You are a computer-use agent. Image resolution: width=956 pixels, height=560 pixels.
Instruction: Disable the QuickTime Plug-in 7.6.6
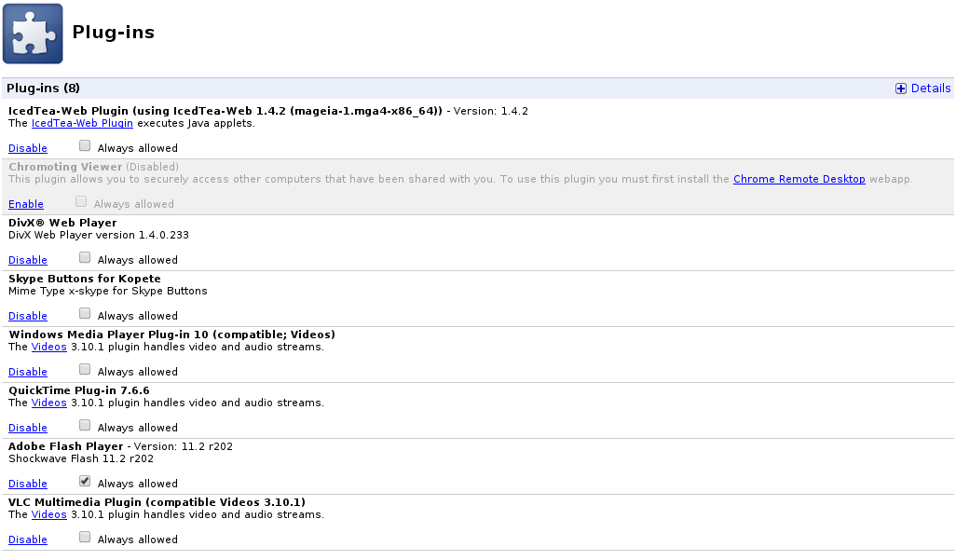click(x=27, y=429)
